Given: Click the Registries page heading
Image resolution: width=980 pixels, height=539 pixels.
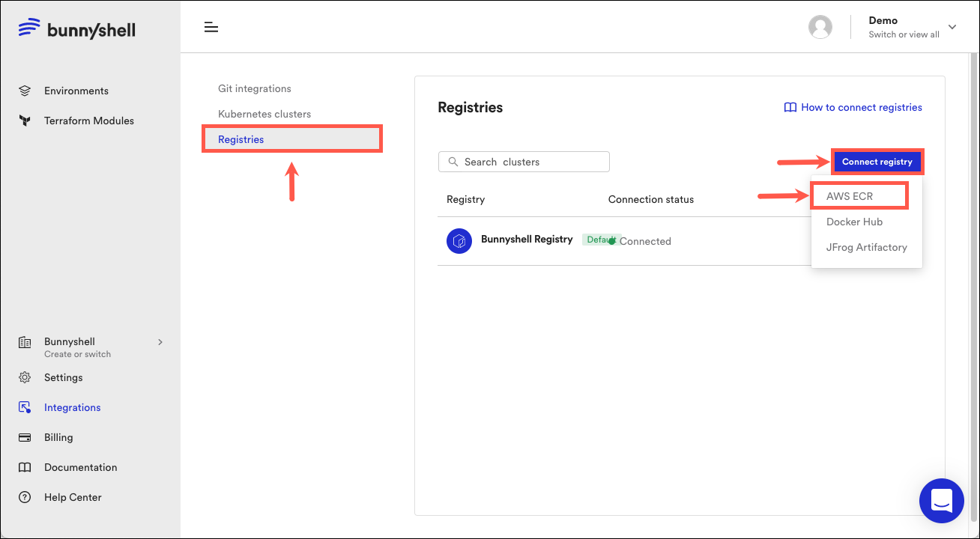Looking at the screenshot, I should tap(471, 107).
